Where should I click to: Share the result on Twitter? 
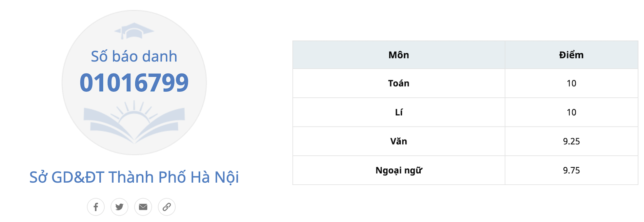tap(119, 207)
